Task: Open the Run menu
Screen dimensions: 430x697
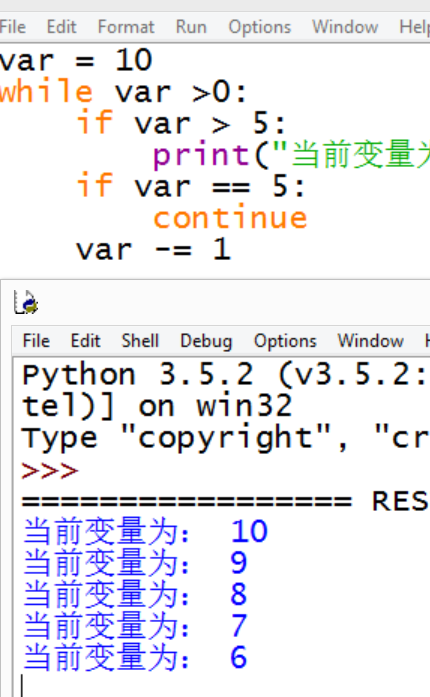Action: (x=191, y=27)
